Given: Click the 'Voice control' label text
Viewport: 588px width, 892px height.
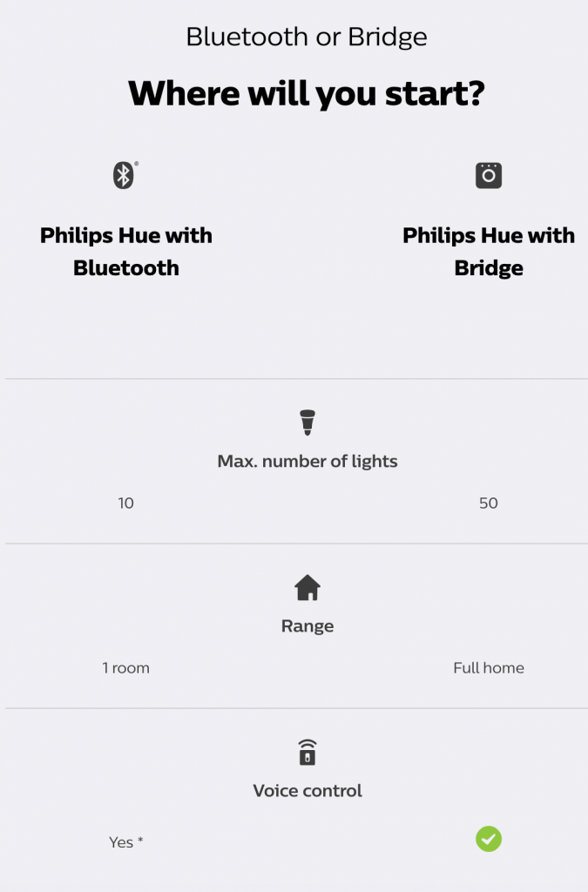Looking at the screenshot, I should 308,791.
